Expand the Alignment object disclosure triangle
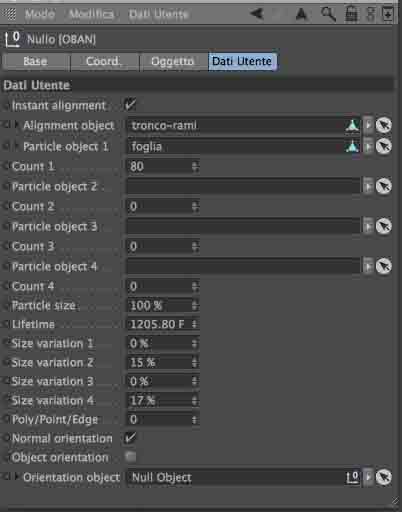Screen dimensions: 402x512 tap(16, 125)
